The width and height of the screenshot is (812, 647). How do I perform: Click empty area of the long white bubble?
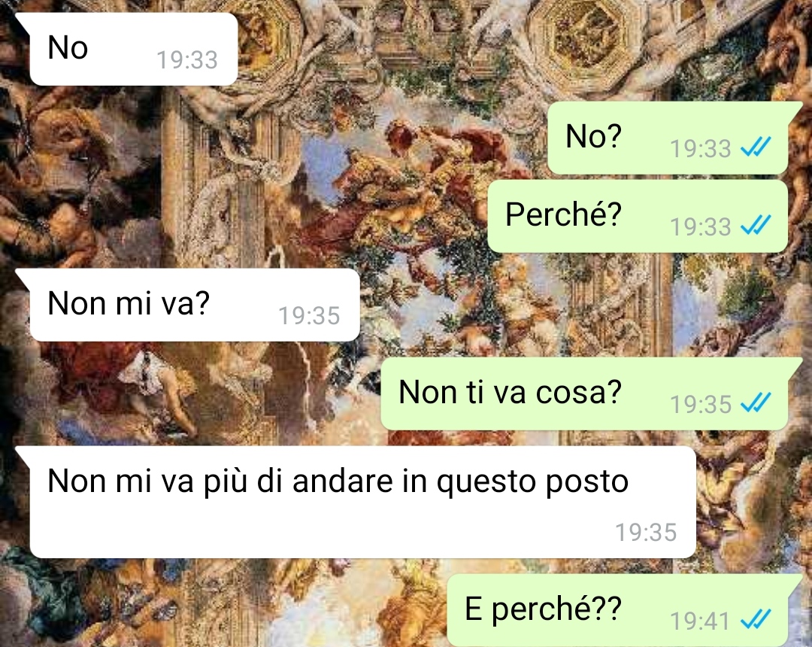[x=311, y=531]
